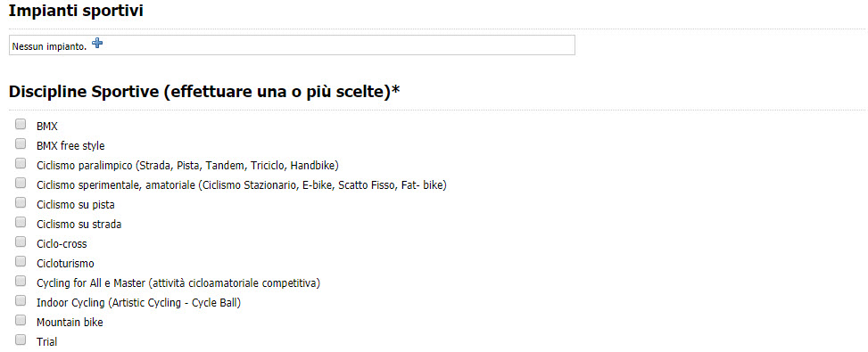Select the Indoor Cycling checkbox
The height and width of the screenshot is (352, 868).
pos(21,300)
